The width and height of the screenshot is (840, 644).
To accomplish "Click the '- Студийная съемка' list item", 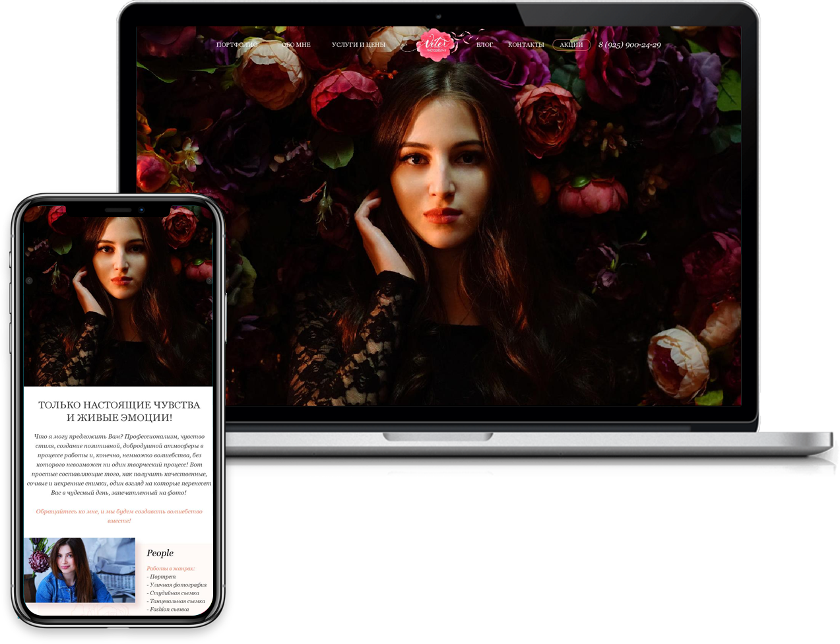I will click(x=173, y=593).
